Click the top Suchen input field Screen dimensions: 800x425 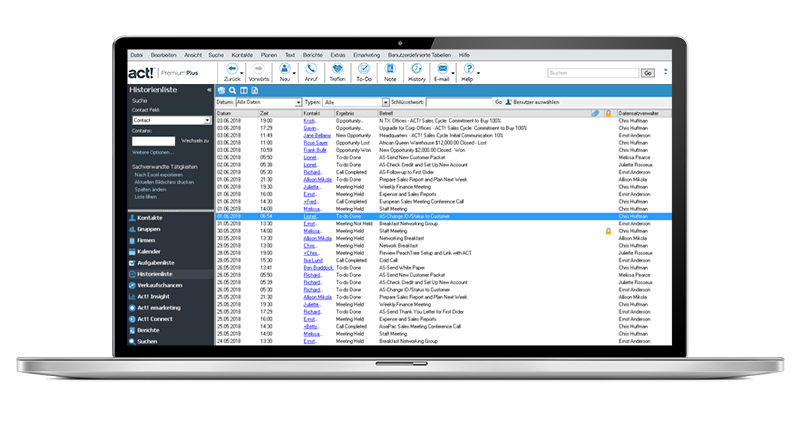(x=593, y=73)
